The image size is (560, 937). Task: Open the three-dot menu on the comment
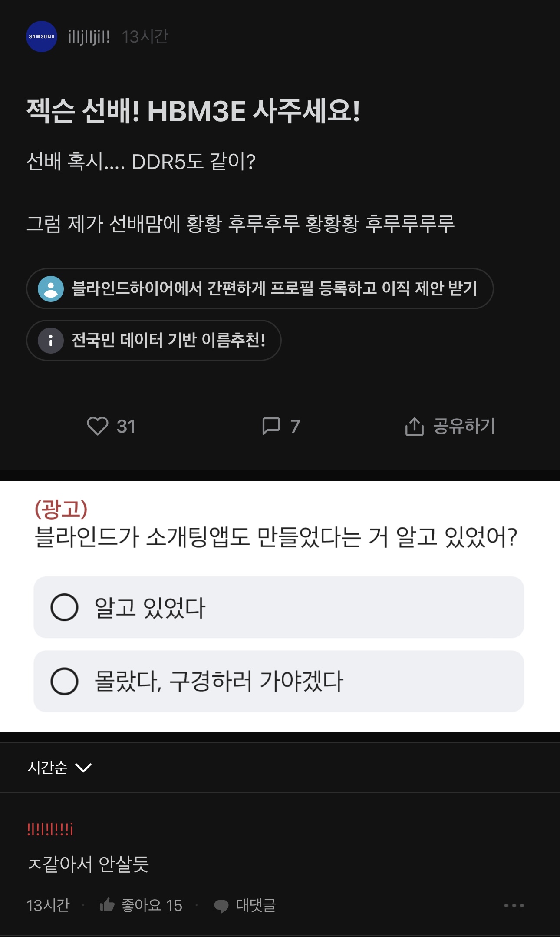[x=514, y=905]
